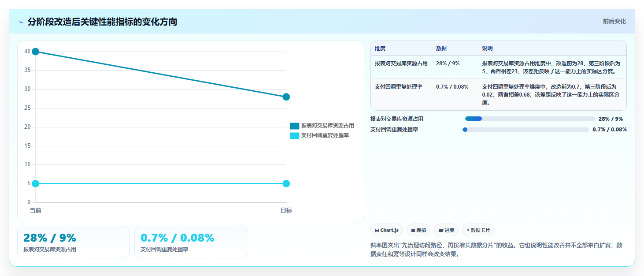
Task: Click table cell 0.7% / 0.08%
Action: pos(452,87)
